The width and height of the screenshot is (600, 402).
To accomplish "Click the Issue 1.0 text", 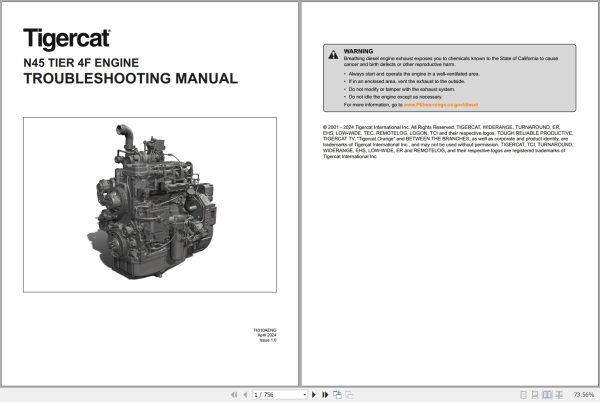I will (x=268, y=340).
